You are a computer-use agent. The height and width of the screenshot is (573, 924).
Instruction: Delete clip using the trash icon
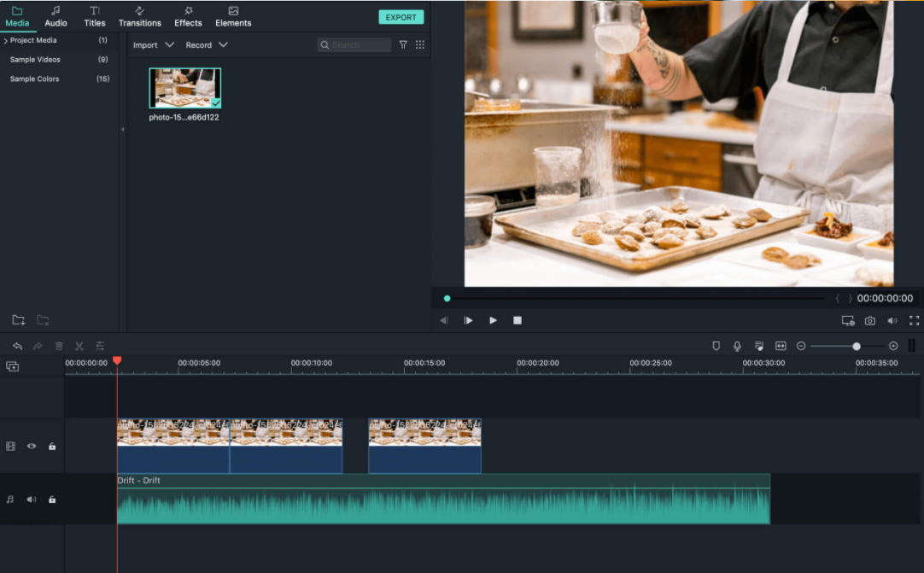coord(58,346)
